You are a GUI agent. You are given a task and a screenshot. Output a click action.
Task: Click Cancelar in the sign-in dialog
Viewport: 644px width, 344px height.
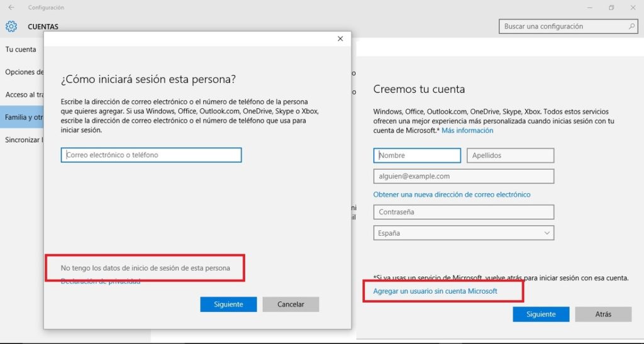(x=291, y=304)
